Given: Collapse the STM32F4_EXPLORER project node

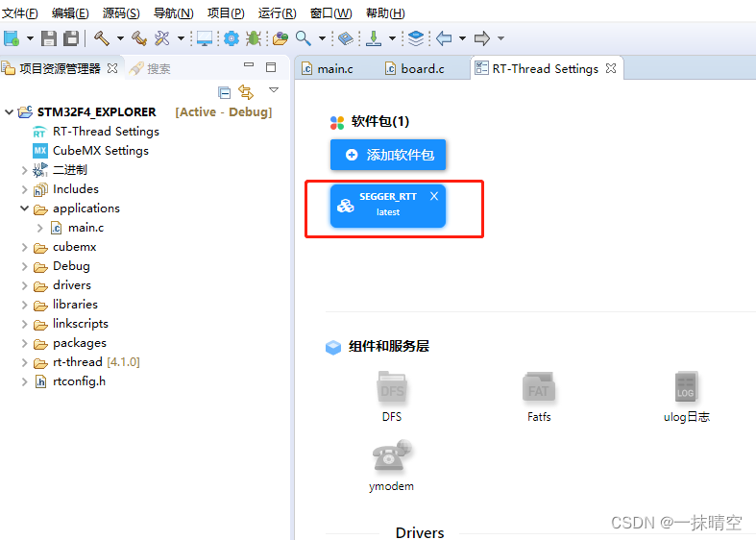Looking at the screenshot, I should pyautogui.click(x=9, y=111).
